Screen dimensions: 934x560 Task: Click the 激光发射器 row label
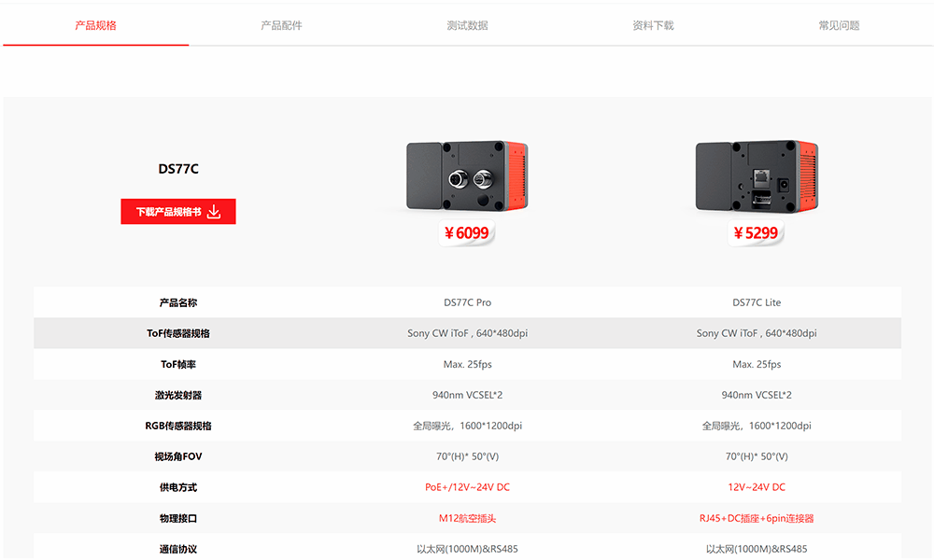point(178,395)
